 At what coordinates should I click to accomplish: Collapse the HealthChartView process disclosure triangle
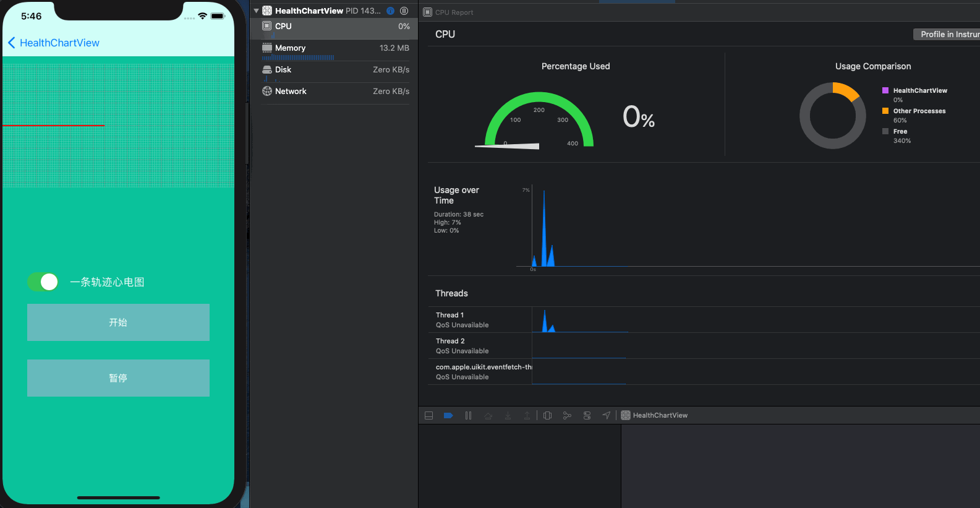[x=256, y=11]
